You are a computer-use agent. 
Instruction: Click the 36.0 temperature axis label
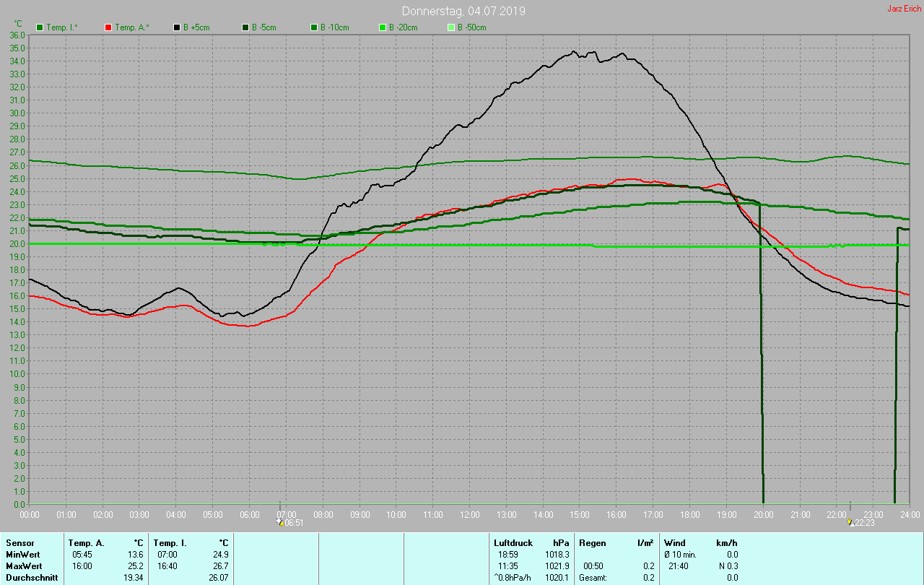pyautogui.click(x=17, y=35)
